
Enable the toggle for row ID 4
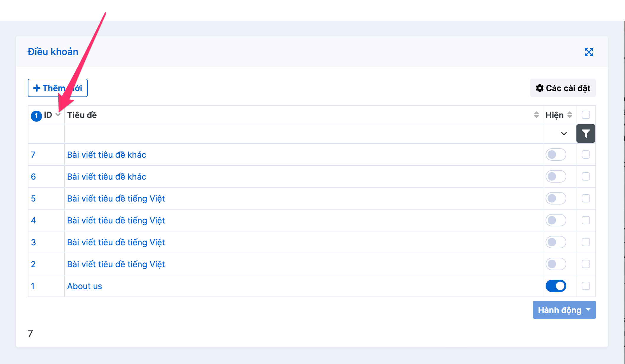pyautogui.click(x=556, y=220)
